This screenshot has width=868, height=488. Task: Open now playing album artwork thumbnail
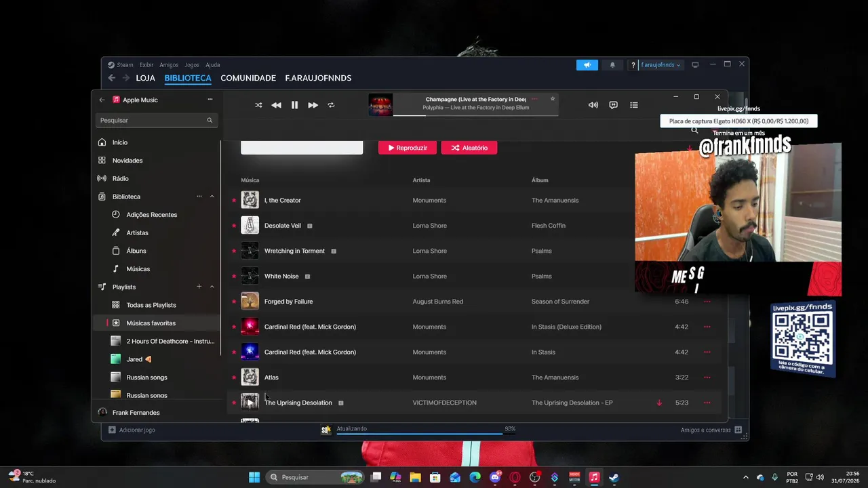(380, 105)
